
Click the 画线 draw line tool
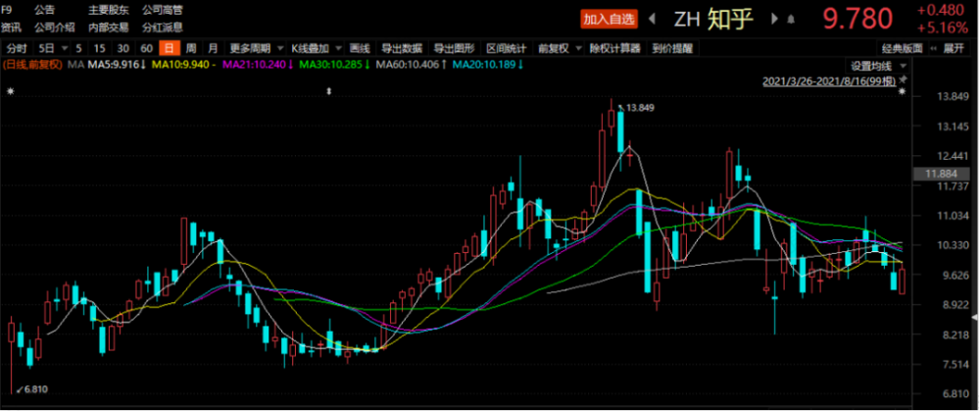pos(360,48)
